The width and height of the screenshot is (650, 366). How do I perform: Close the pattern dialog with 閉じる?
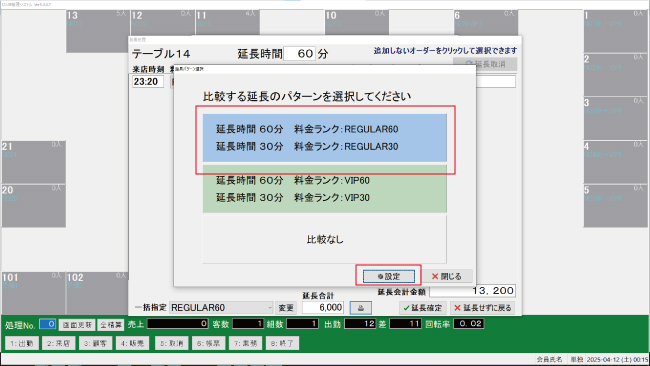click(x=447, y=276)
